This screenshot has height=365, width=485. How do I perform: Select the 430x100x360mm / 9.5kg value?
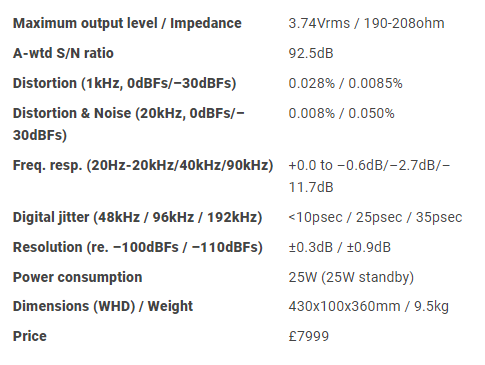[x=369, y=306]
